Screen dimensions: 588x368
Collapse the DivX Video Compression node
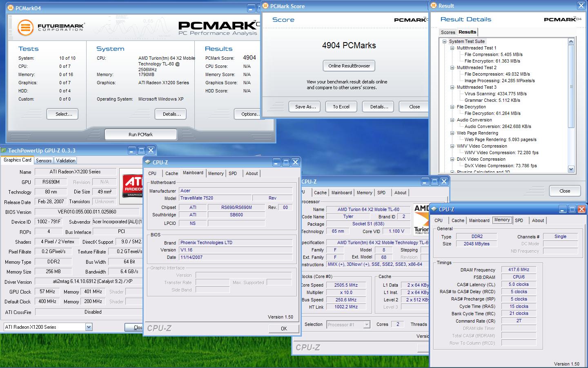(452, 159)
